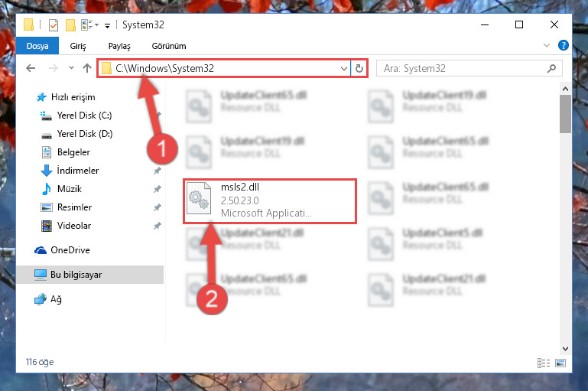Screen dimensions: 588x391
Task: Switch to details view layout icon
Action: (544, 363)
